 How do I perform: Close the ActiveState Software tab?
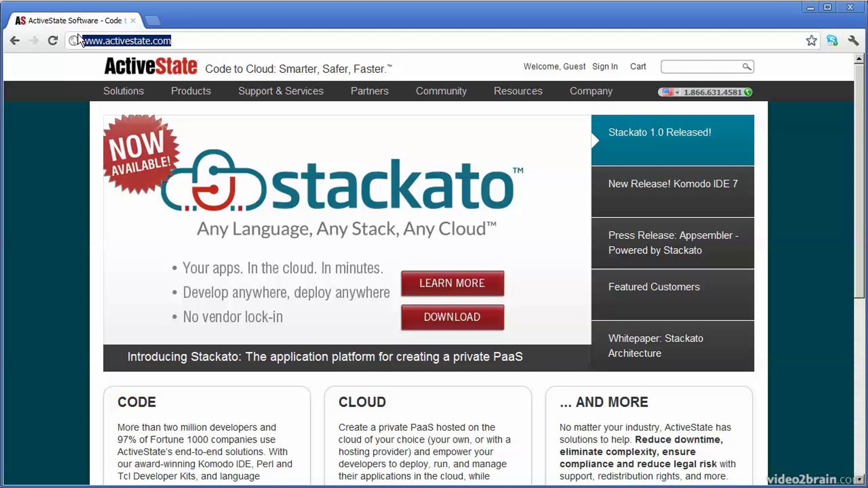point(133,21)
